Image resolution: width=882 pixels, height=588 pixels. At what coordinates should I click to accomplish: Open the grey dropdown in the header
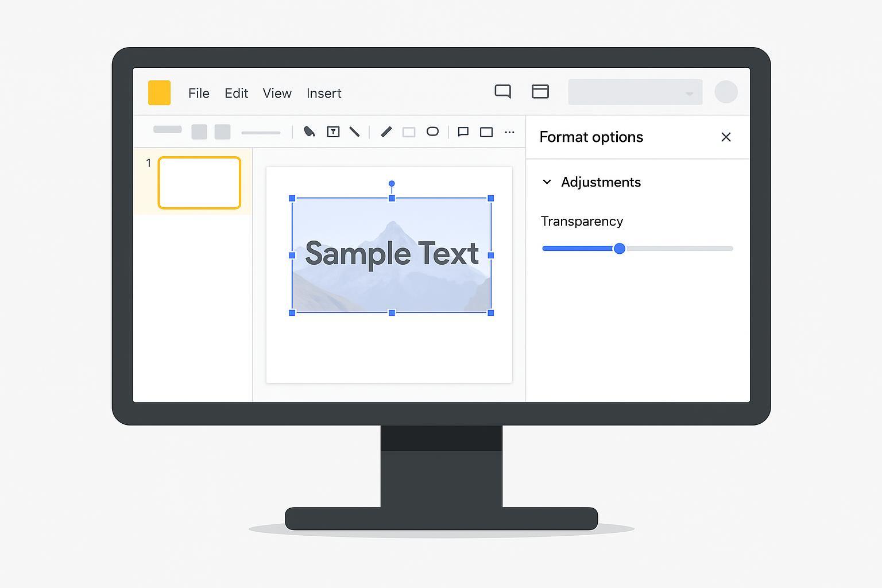click(x=635, y=92)
